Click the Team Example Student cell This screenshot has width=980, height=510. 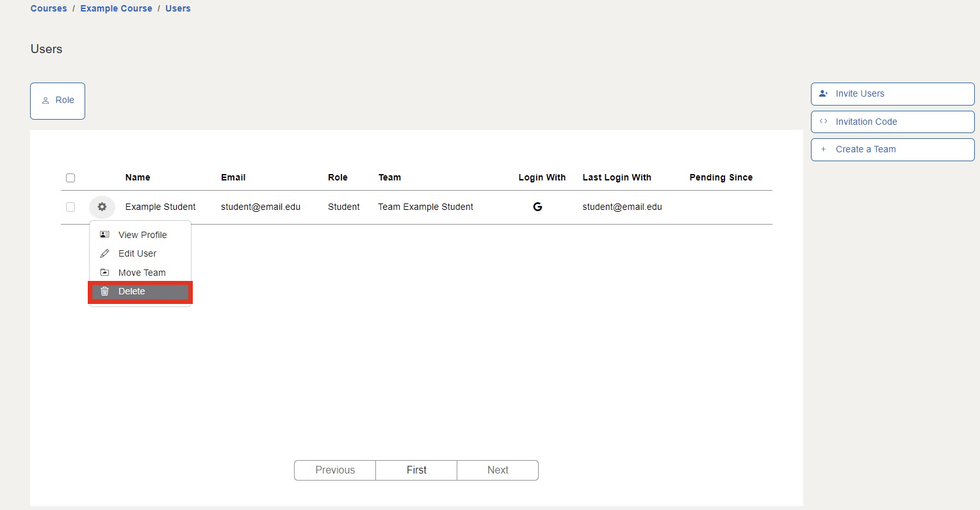coord(425,207)
